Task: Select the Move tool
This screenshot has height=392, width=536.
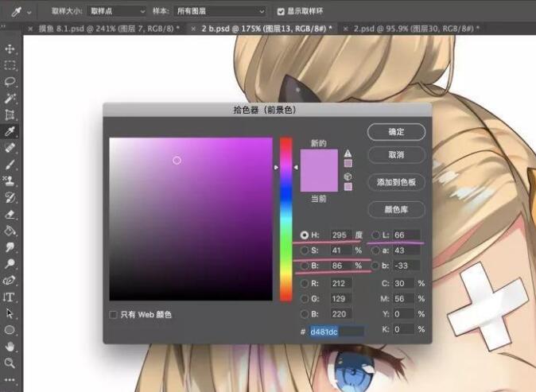Action: click(10, 49)
